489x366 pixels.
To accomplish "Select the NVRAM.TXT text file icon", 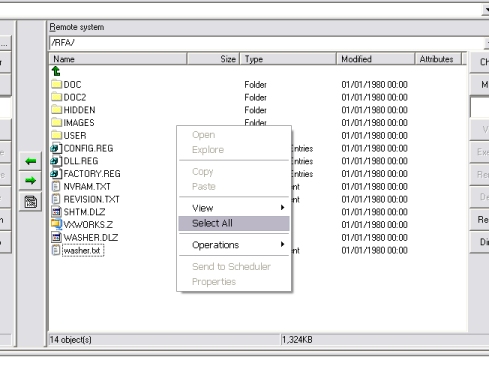I will pyautogui.click(x=56, y=186).
